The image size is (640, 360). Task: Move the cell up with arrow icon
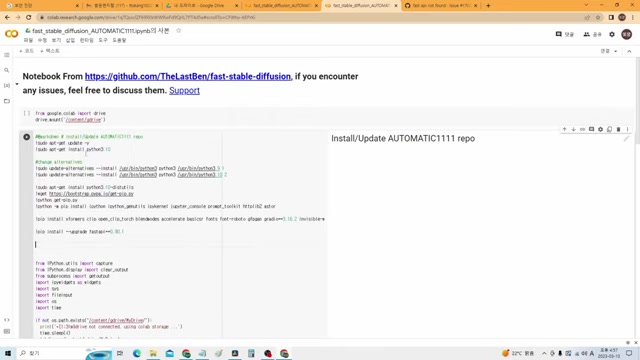coord(564,129)
